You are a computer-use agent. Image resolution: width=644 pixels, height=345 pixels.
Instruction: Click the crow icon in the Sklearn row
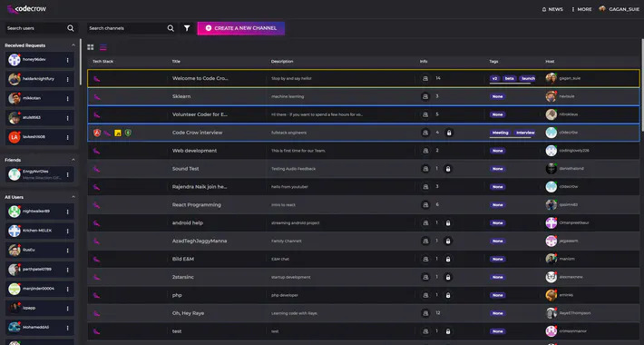97,97
